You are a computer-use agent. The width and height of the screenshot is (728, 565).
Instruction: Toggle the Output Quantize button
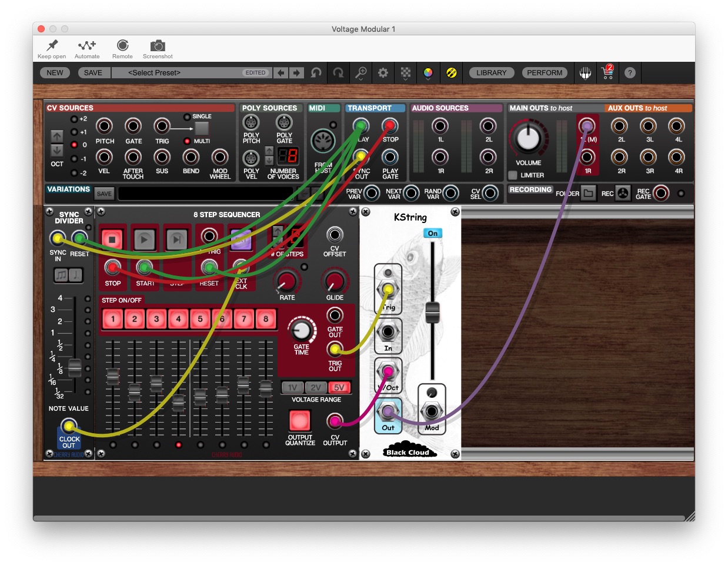[x=299, y=421]
